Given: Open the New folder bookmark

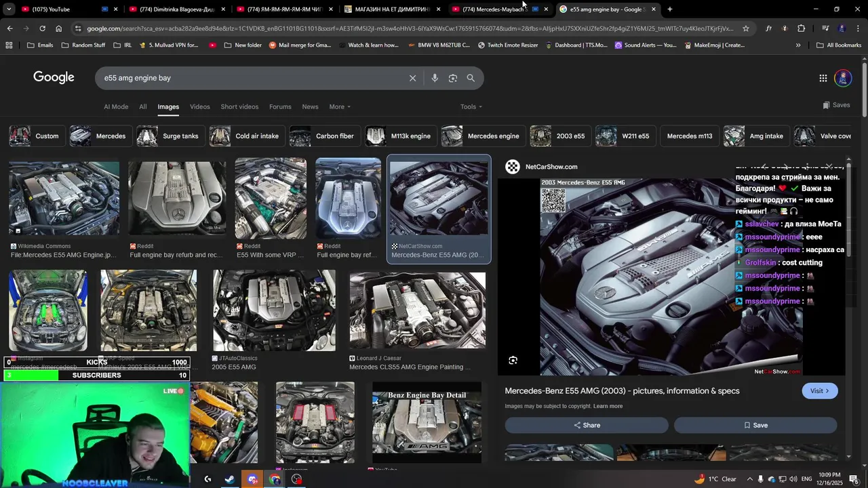Looking at the screenshot, I should point(242,45).
